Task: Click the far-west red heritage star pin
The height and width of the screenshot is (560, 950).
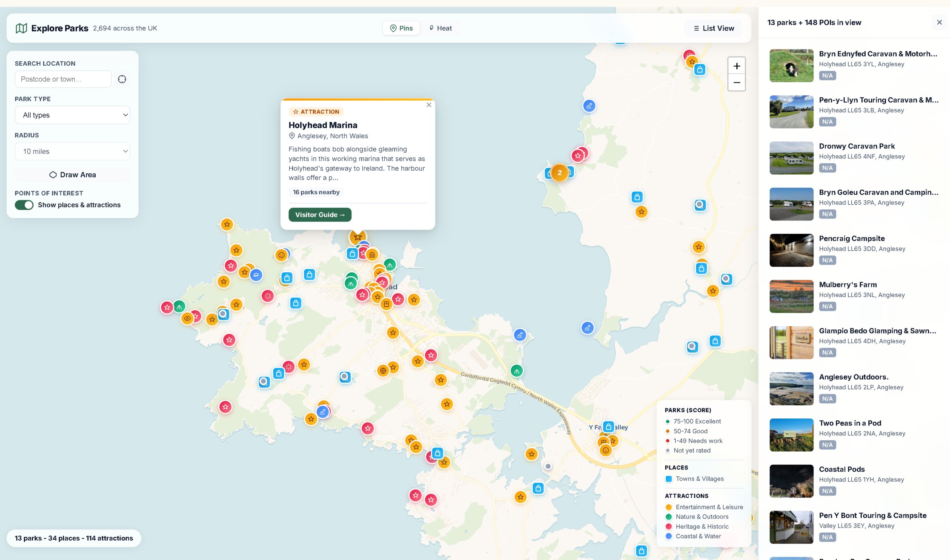Action: pyautogui.click(x=167, y=307)
